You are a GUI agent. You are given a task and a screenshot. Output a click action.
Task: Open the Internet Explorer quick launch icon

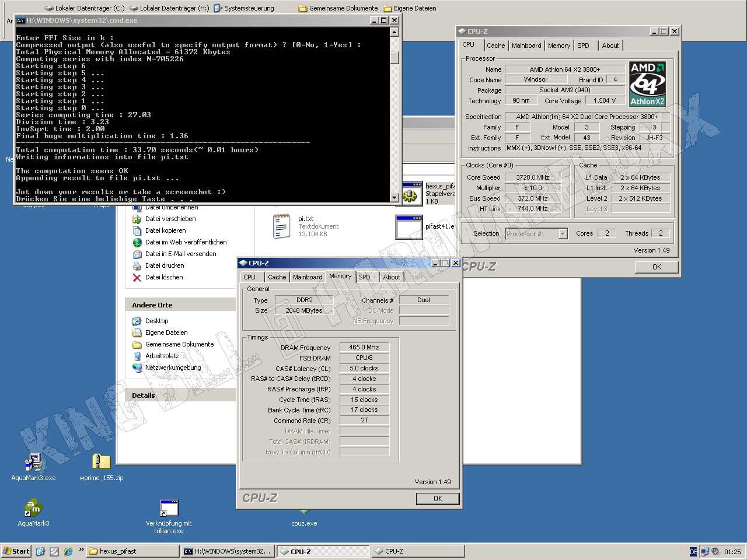pyautogui.click(x=68, y=551)
